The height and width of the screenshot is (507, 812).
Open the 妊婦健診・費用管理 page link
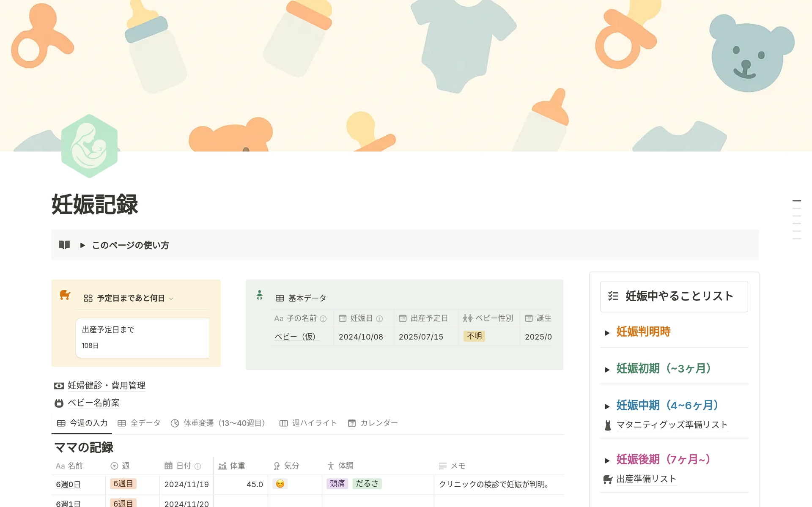point(106,385)
